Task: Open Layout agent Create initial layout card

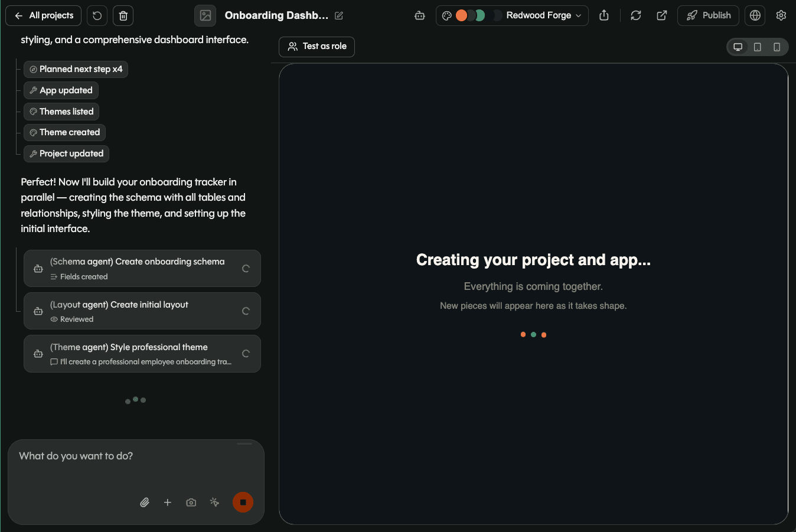Action: pos(142,311)
